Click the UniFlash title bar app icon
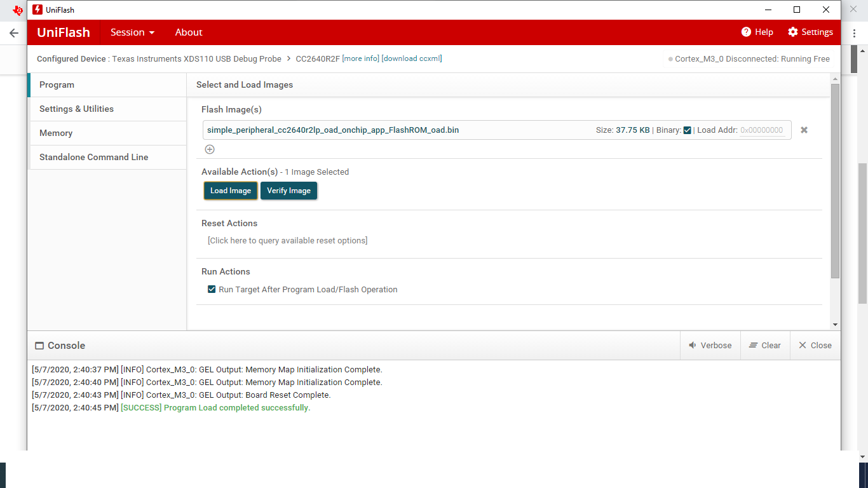 pos(37,10)
